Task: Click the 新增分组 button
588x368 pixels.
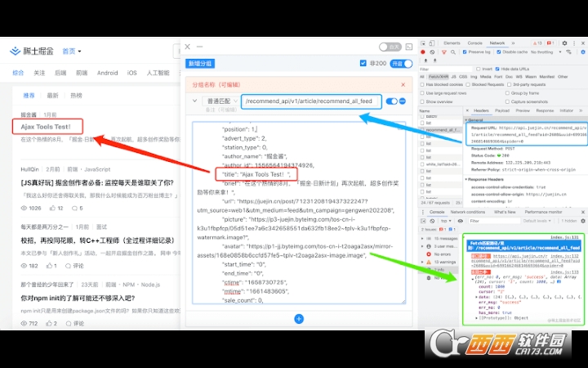Action: click(200, 64)
